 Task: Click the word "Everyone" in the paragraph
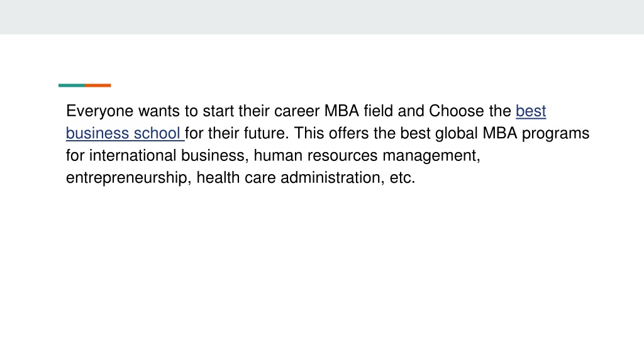coord(100,111)
